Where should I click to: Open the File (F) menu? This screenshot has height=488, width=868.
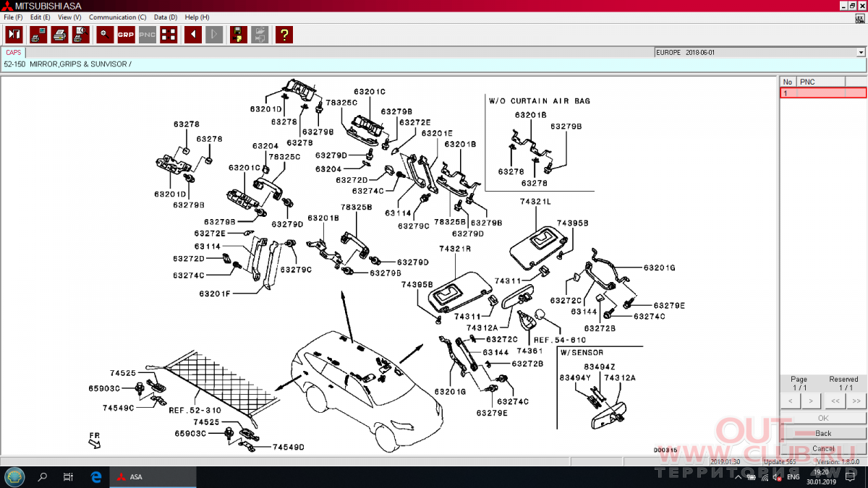pyautogui.click(x=13, y=17)
